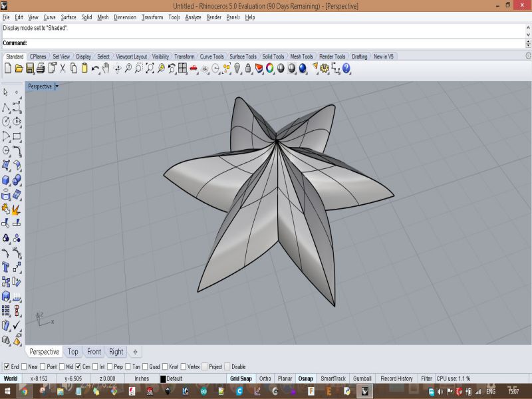Click the Undo arrow icon
The height and width of the screenshot is (399, 532).
coord(95,68)
